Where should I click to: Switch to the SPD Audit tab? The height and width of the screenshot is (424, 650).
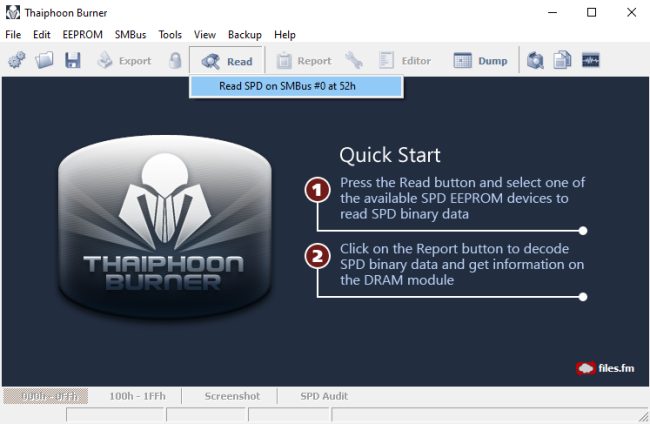pyautogui.click(x=324, y=396)
